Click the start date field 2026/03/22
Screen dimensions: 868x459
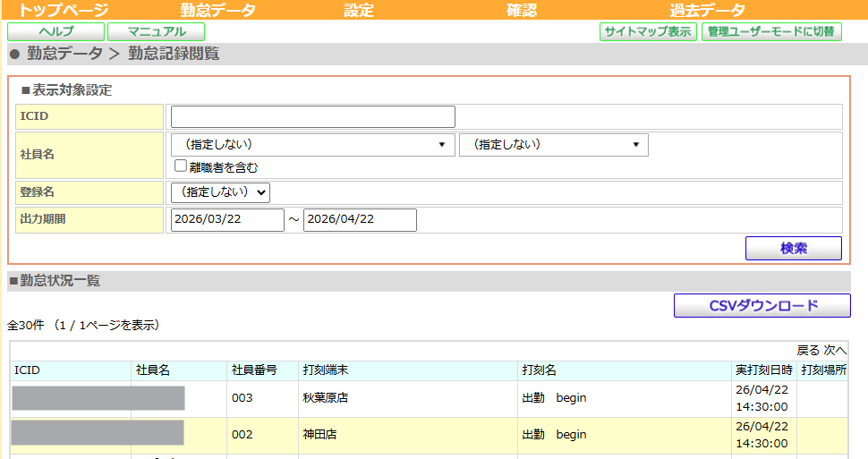pos(227,220)
